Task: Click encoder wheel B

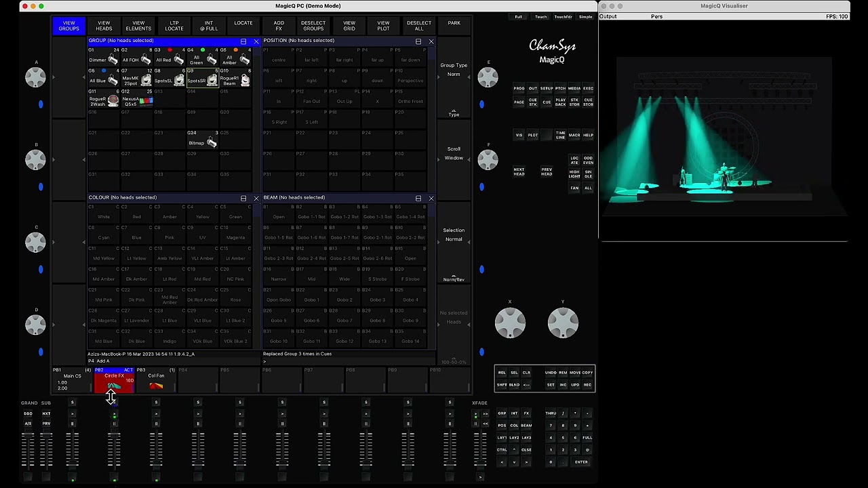Action: (x=35, y=160)
